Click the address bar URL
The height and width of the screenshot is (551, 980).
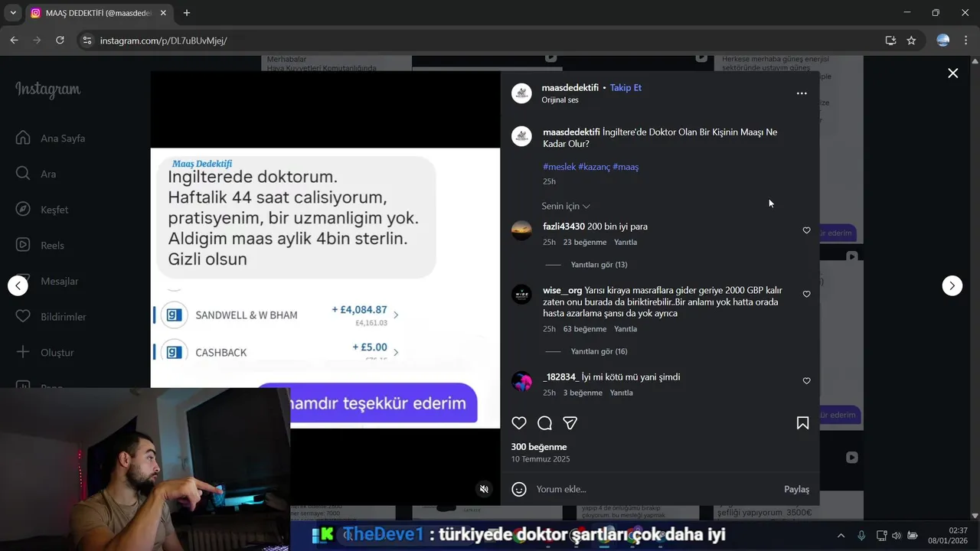pyautogui.click(x=164, y=41)
